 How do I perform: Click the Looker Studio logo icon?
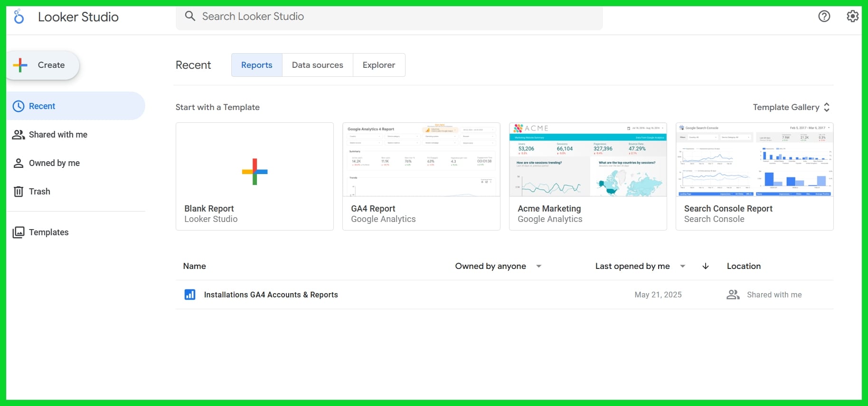[19, 17]
